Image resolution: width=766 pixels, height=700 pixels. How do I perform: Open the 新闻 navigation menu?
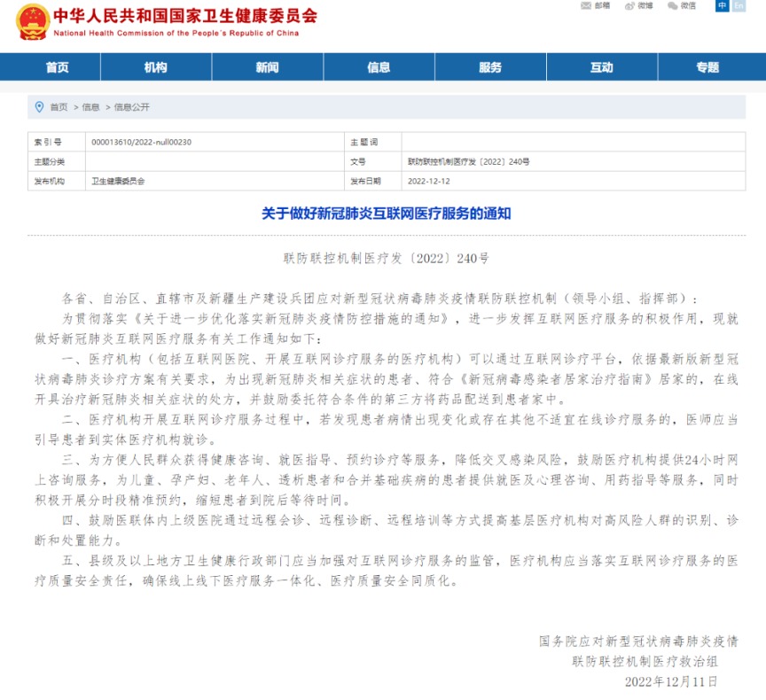267,67
